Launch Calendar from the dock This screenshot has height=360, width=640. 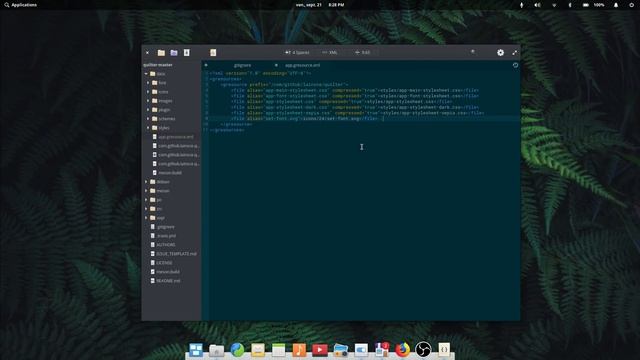(278, 350)
